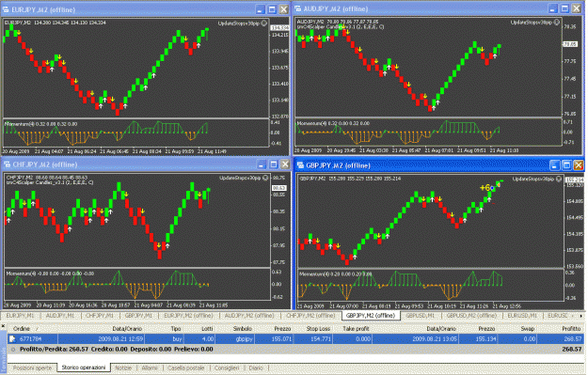This screenshot has width=588, height=375.
Task: Click the close time 2009.08.21 13:05
Action: (435, 339)
